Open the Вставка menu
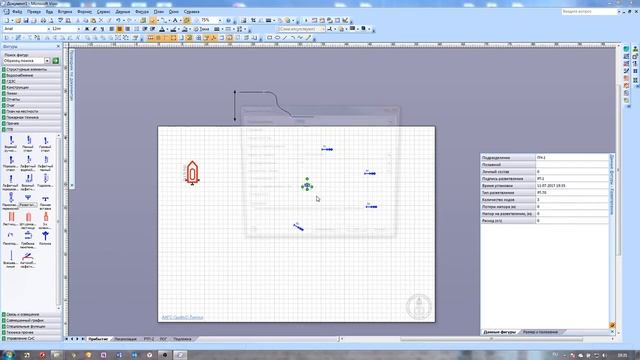Screen dimensions: 640x360 click(x=65, y=12)
